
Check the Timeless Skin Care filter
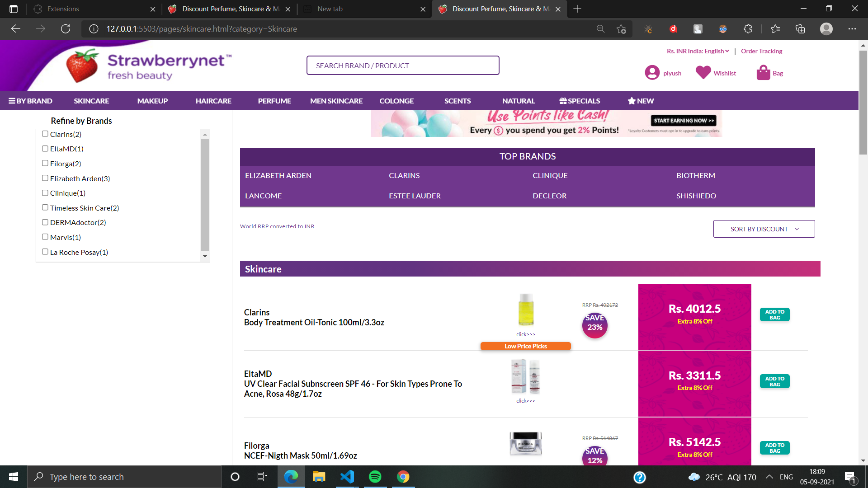coord(45,207)
